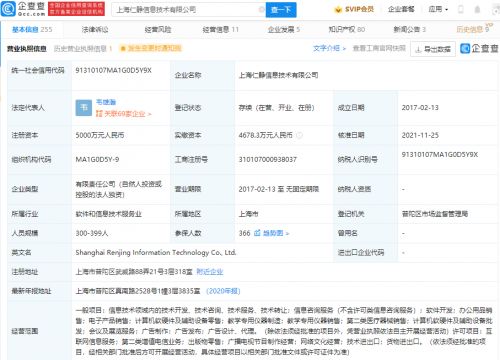Viewport: 500px width, 360px height.
Task: Click the trend chart icon beside 366
Action: tap(257, 233)
